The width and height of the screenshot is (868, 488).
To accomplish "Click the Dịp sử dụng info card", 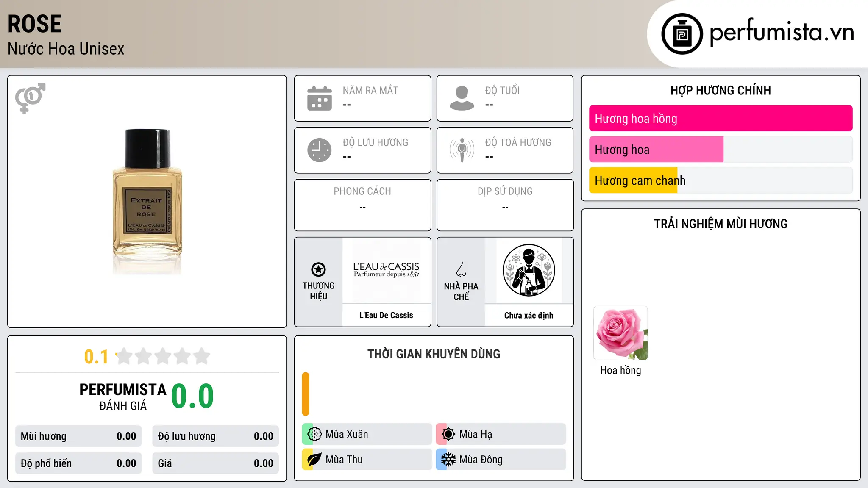I will 505,205.
